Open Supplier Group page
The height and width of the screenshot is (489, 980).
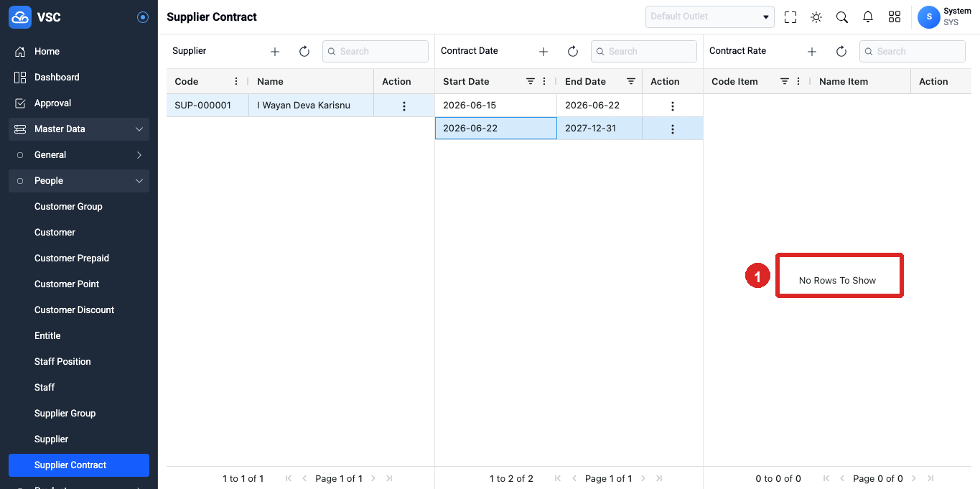[79, 414]
